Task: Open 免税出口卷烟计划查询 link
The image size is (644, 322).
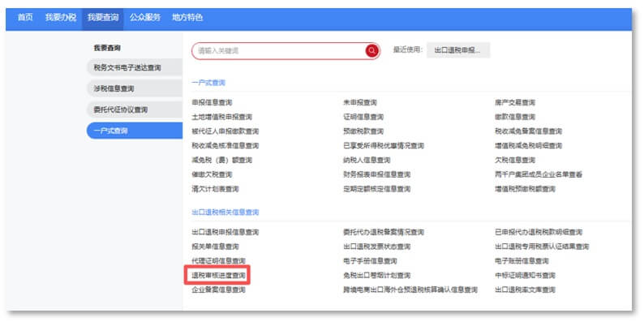Action: tap(376, 276)
